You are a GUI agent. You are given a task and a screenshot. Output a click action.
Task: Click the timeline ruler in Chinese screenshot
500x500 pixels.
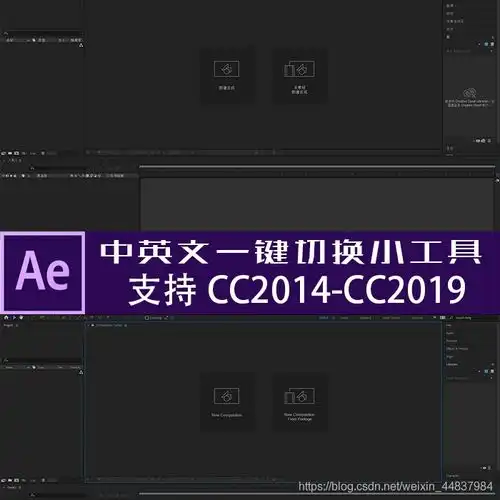click(317, 174)
